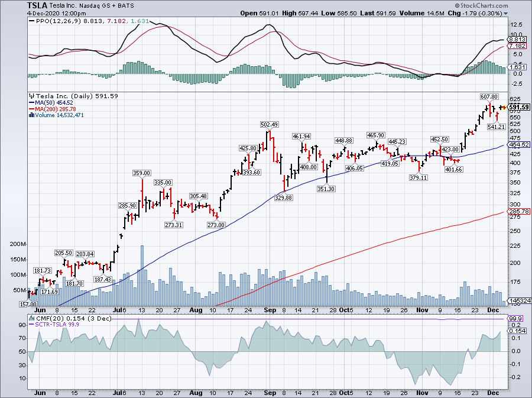Click the date '4-Dec-2020 12:00pm'
The width and height of the screenshot is (532, 398).
tap(57, 14)
